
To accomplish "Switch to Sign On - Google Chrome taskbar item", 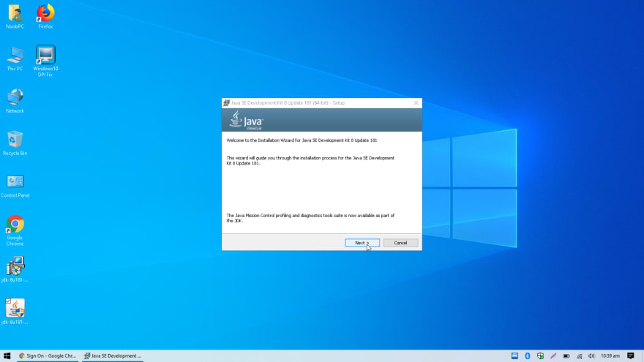I will [48, 356].
